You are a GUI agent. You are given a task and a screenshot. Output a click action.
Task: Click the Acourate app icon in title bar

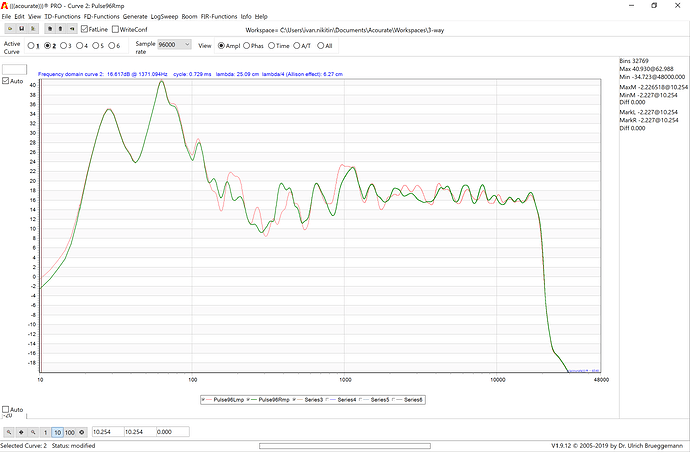pos(4,6)
